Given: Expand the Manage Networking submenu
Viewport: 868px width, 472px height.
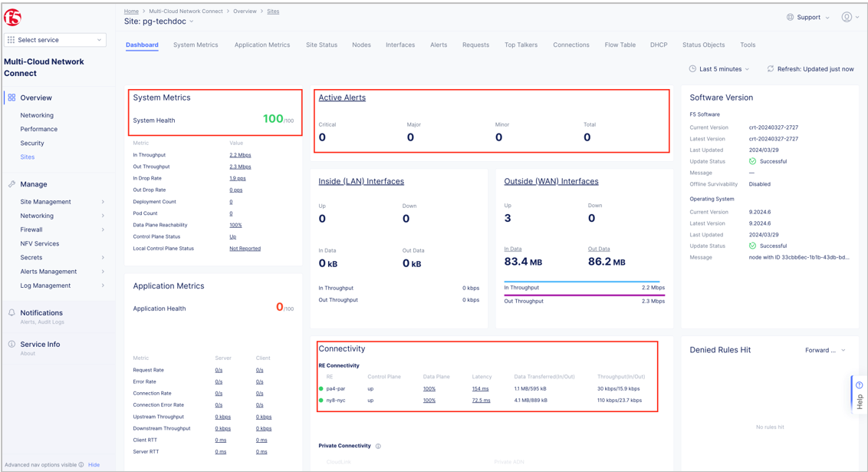Looking at the screenshot, I should pos(103,216).
